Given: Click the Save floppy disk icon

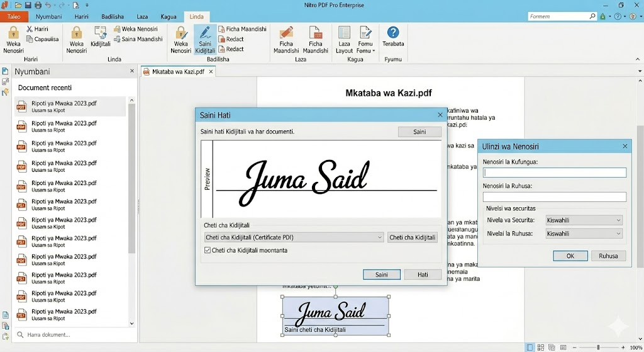Looking at the screenshot, I should click(28, 5).
